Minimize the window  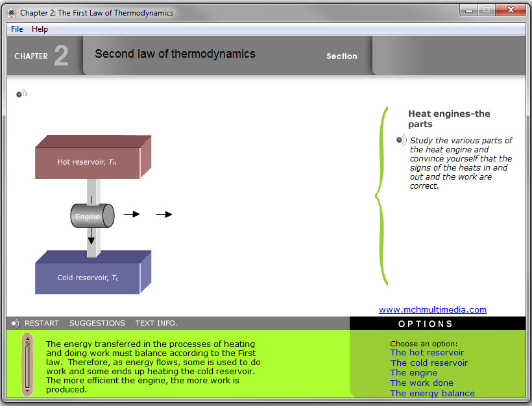pyautogui.click(x=469, y=10)
